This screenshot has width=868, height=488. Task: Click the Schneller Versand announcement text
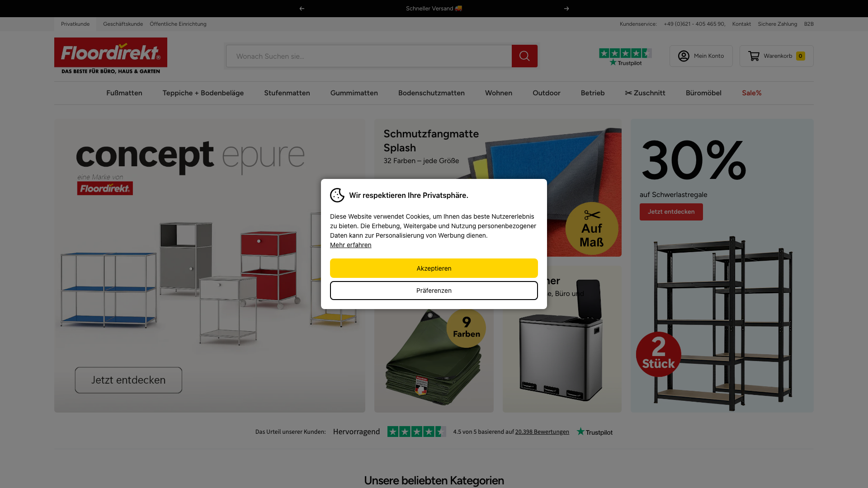pyautogui.click(x=434, y=9)
